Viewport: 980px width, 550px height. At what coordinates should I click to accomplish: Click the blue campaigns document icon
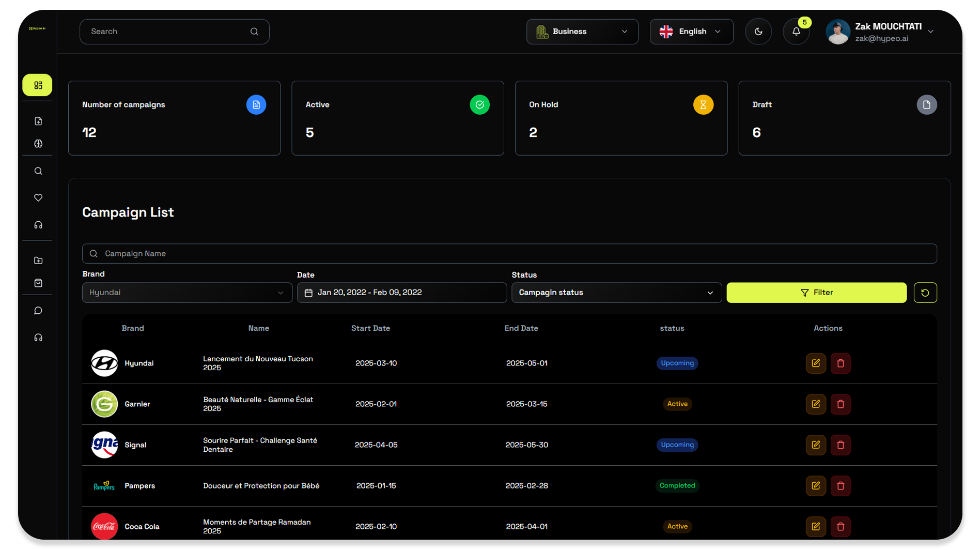coord(256,105)
